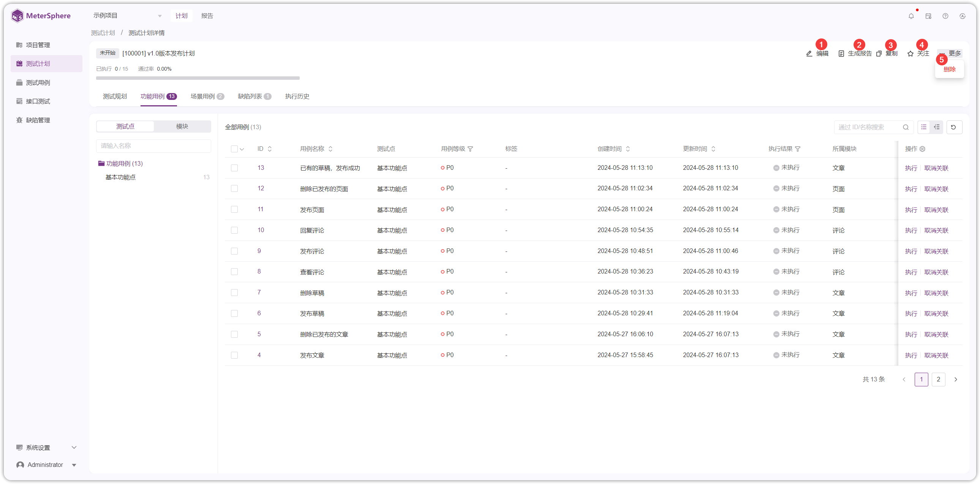
Task: Sort by 创建时间 arrows
Action: (628, 149)
